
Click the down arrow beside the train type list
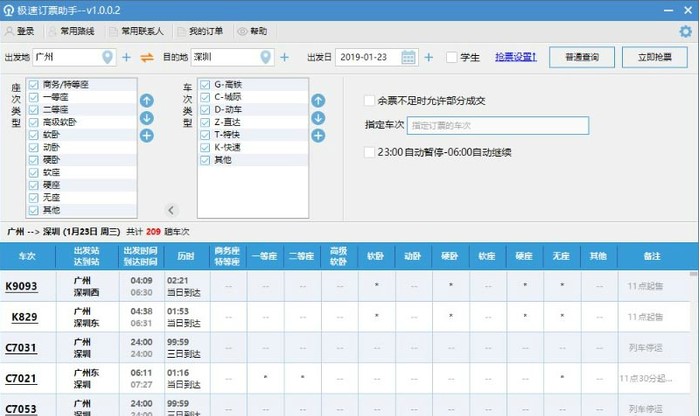pos(318,118)
